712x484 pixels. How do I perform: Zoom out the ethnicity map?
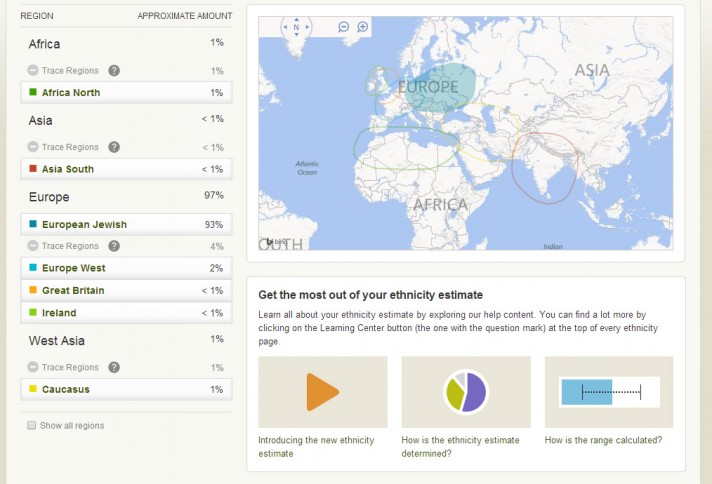(344, 27)
